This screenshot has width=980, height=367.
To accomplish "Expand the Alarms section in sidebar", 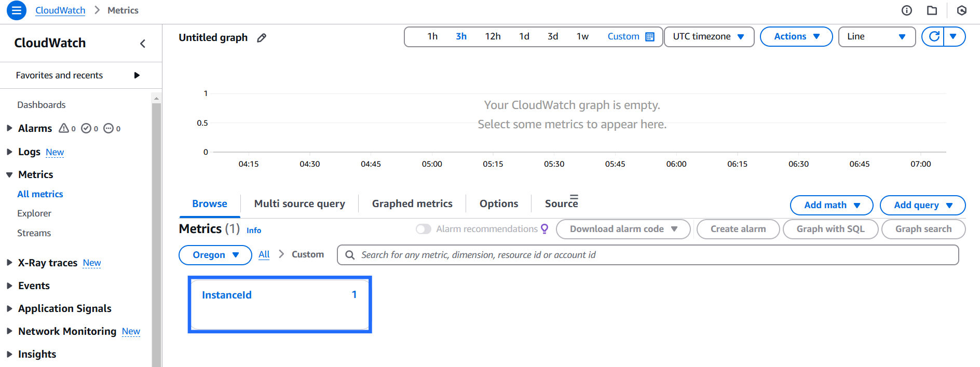I will pyautogui.click(x=9, y=128).
